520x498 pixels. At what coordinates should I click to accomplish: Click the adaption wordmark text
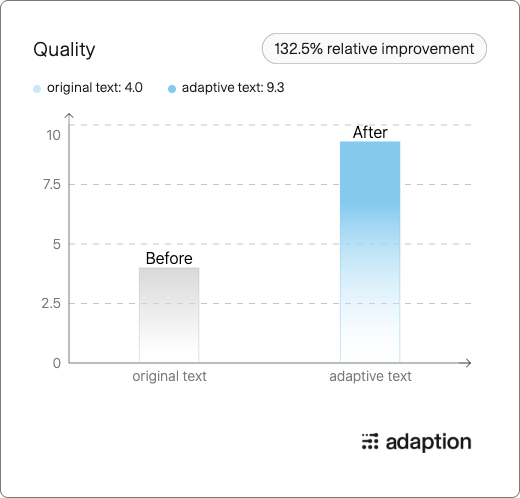point(428,442)
